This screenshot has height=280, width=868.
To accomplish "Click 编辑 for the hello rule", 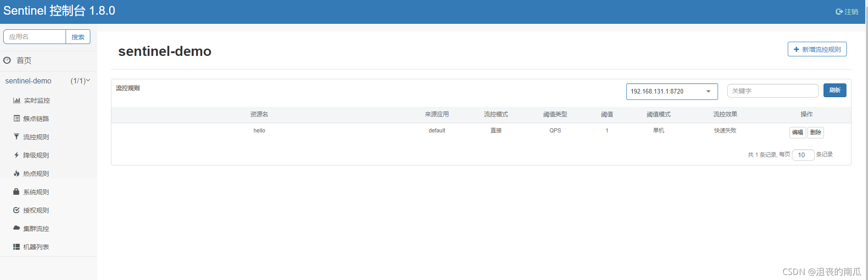I will coord(797,132).
